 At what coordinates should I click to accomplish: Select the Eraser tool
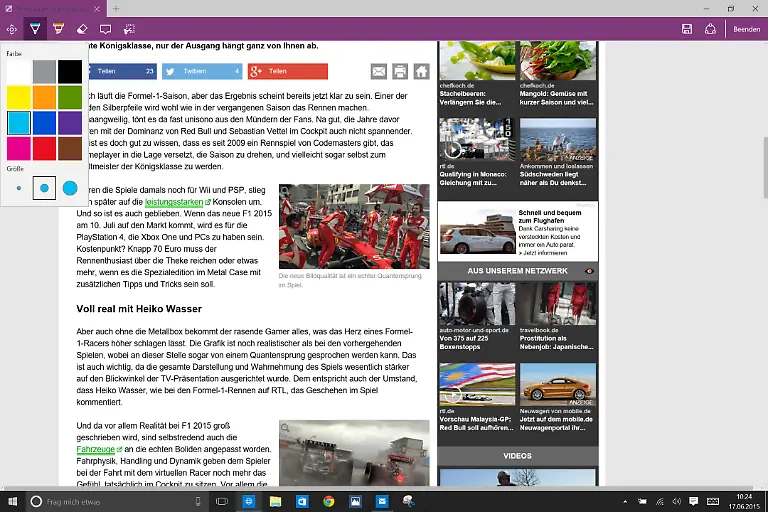pos(82,29)
